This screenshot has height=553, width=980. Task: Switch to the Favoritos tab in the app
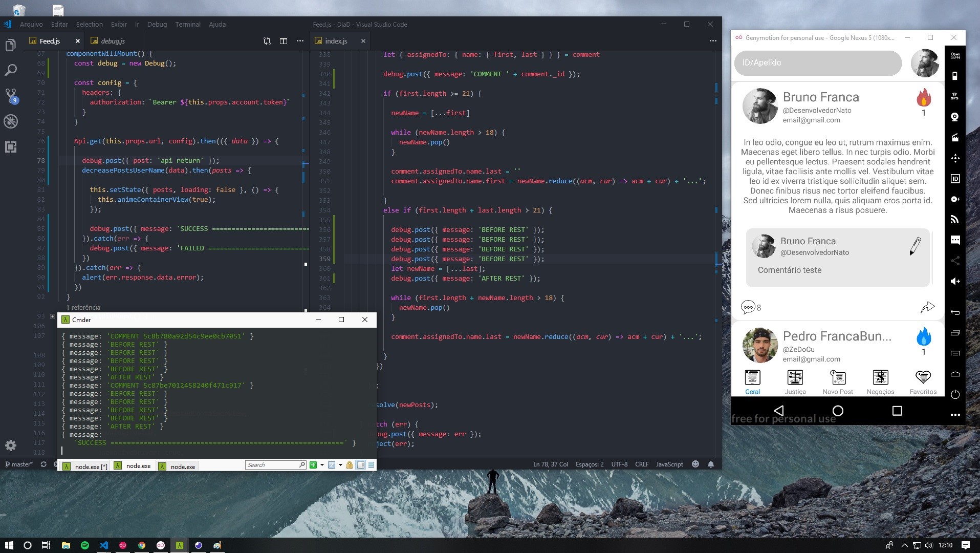[923, 380]
